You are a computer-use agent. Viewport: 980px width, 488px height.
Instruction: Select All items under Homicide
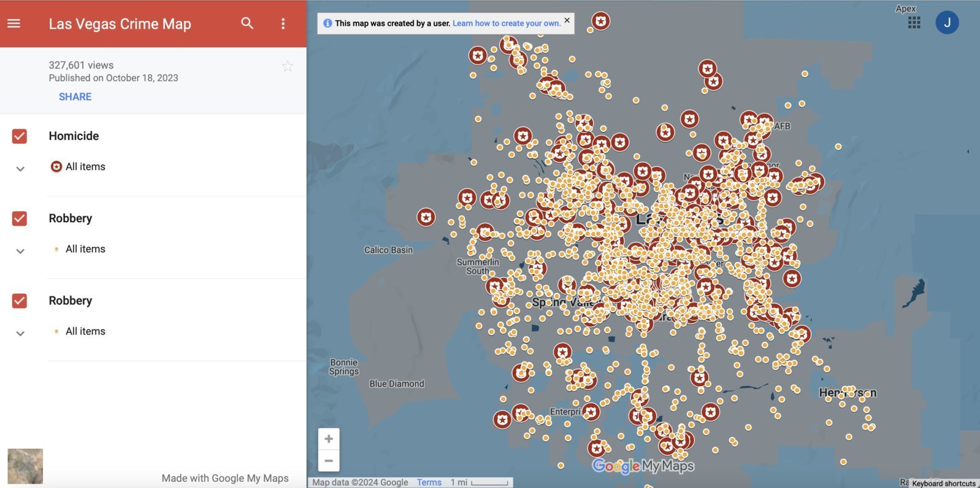(x=85, y=167)
